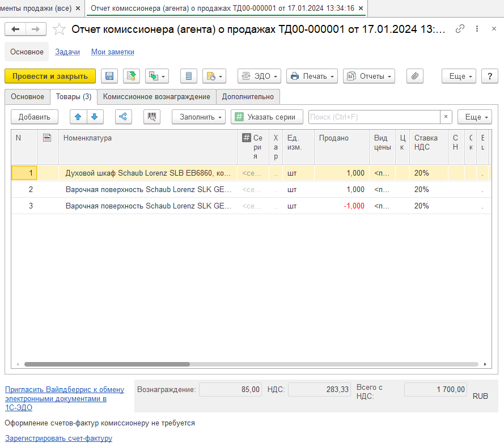Viewport: 504px width, 447px height.
Task: Click the Всего с НДС field 1 700,00
Action: click(x=435, y=390)
